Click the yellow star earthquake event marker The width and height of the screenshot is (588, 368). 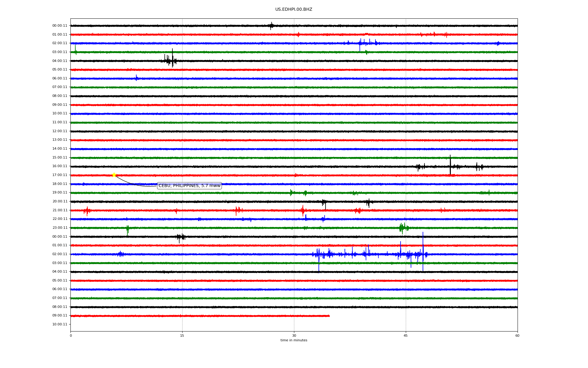tap(114, 175)
